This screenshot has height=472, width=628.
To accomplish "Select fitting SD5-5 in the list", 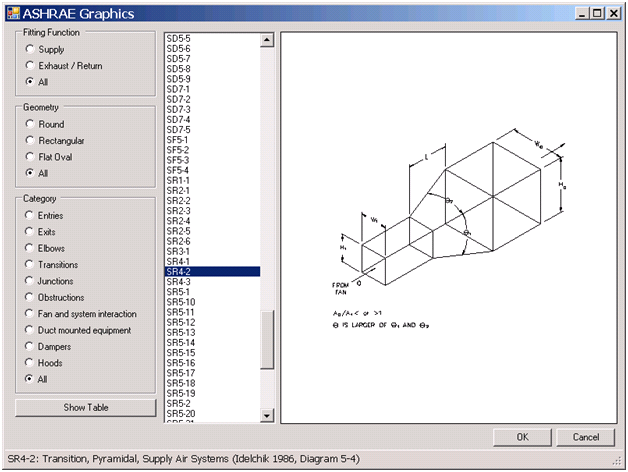I will point(212,38).
